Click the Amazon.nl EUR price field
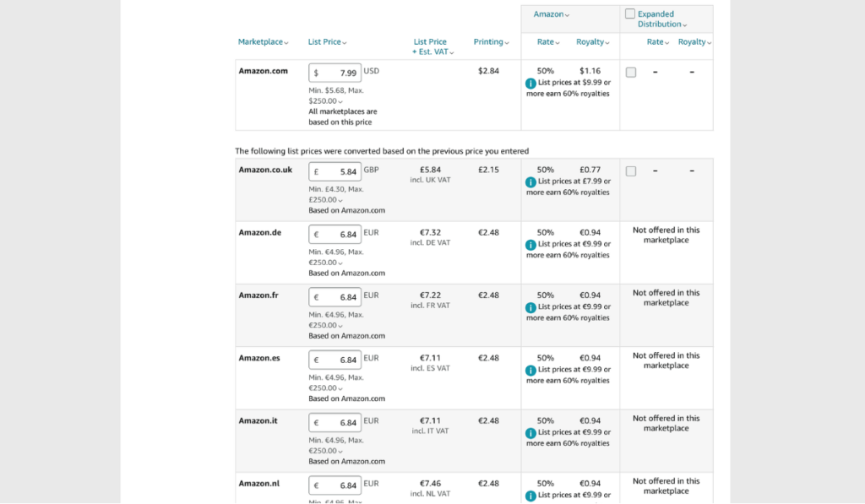The image size is (865, 504). (335, 485)
